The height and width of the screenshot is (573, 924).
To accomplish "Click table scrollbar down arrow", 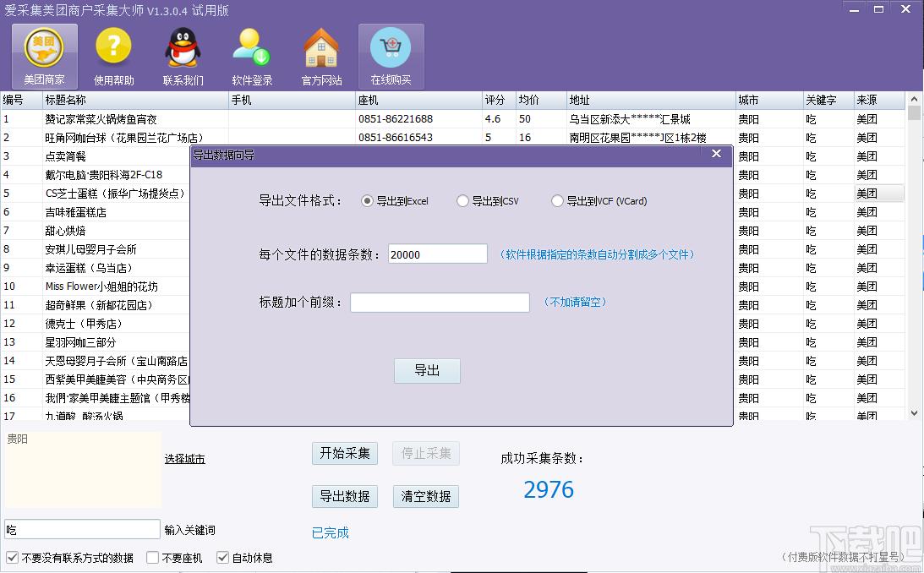I will (914, 413).
